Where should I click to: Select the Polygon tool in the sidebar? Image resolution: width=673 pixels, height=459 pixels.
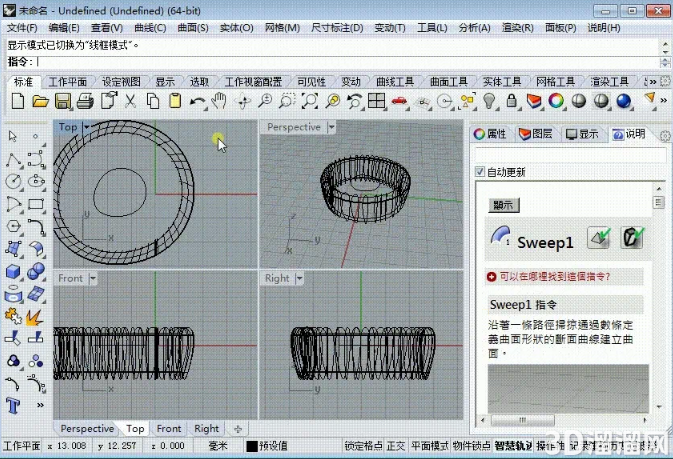click(13, 226)
